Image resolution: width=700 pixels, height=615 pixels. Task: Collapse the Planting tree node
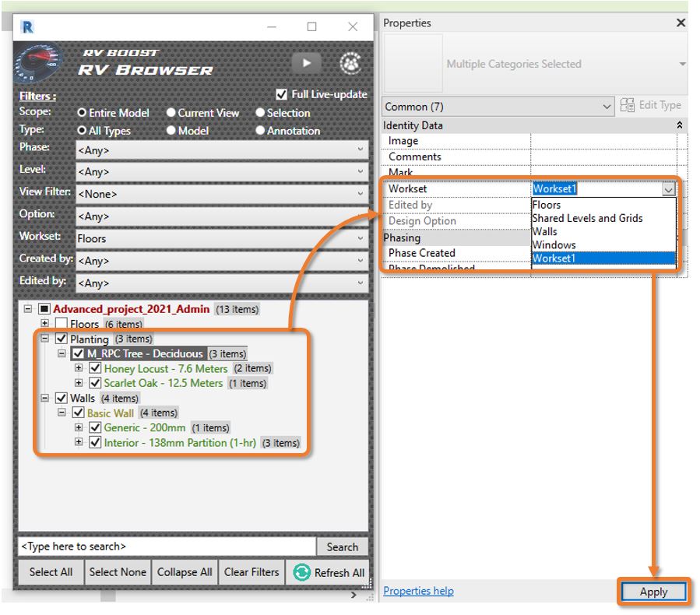tap(44, 339)
